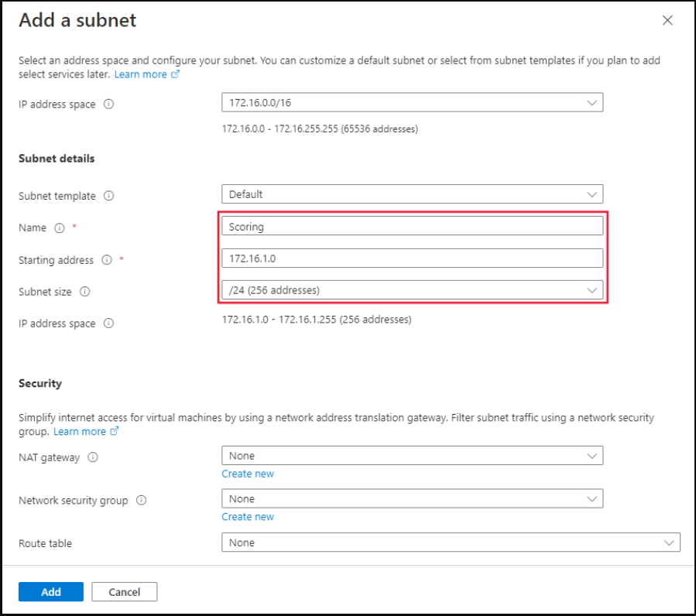The image size is (696, 616).
Task: Close the Add a subnet panel
Action: pyautogui.click(x=667, y=20)
